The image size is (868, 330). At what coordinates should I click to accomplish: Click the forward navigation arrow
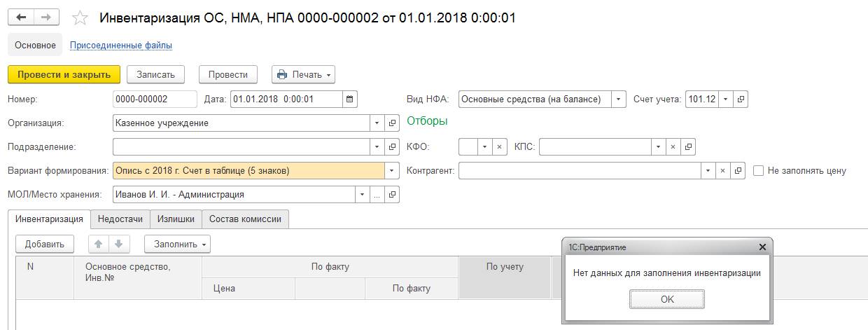pos(45,18)
